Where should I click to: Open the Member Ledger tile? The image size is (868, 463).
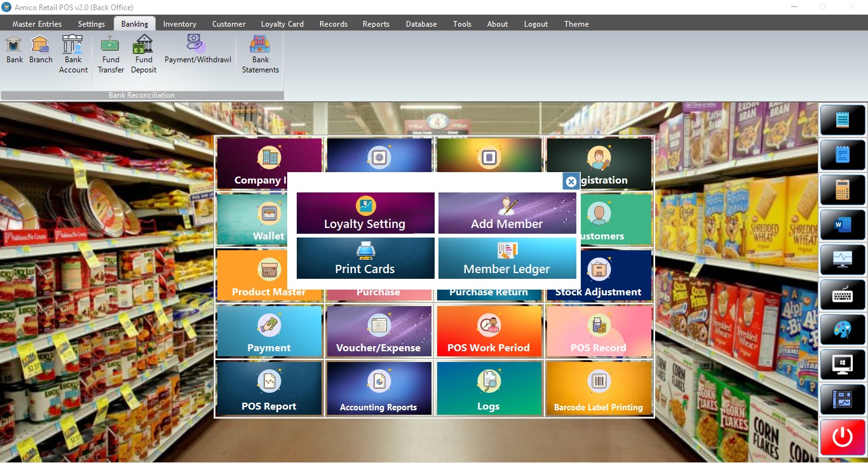tap(507, 258)
